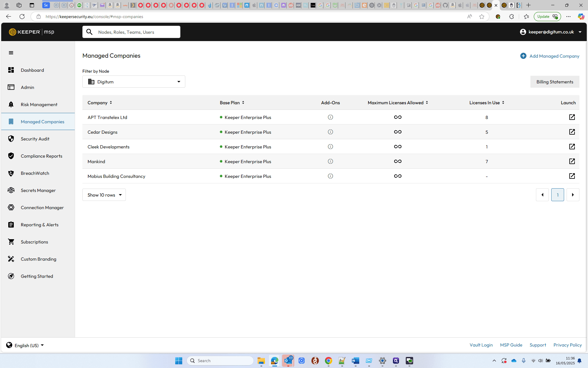Open launch icon for APT Transtelex Ltd
This screenshot has width=588, height=368.
[572, 117]
